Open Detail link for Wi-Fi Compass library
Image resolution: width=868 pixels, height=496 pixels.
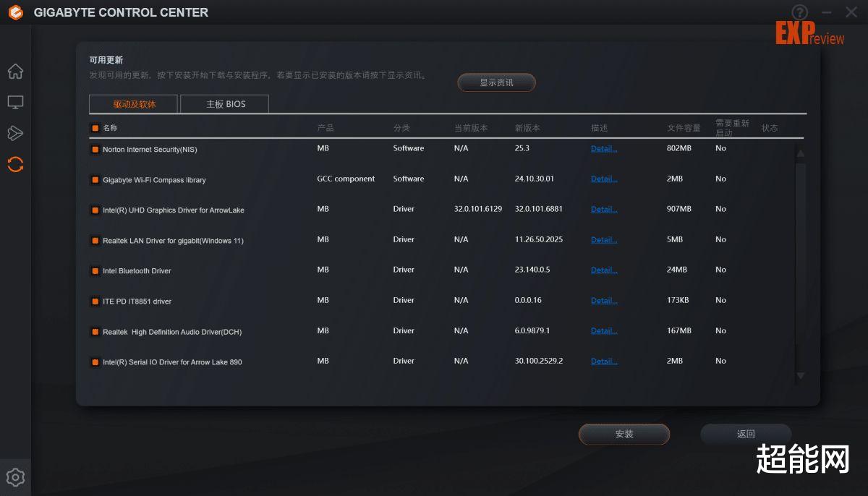604,179
